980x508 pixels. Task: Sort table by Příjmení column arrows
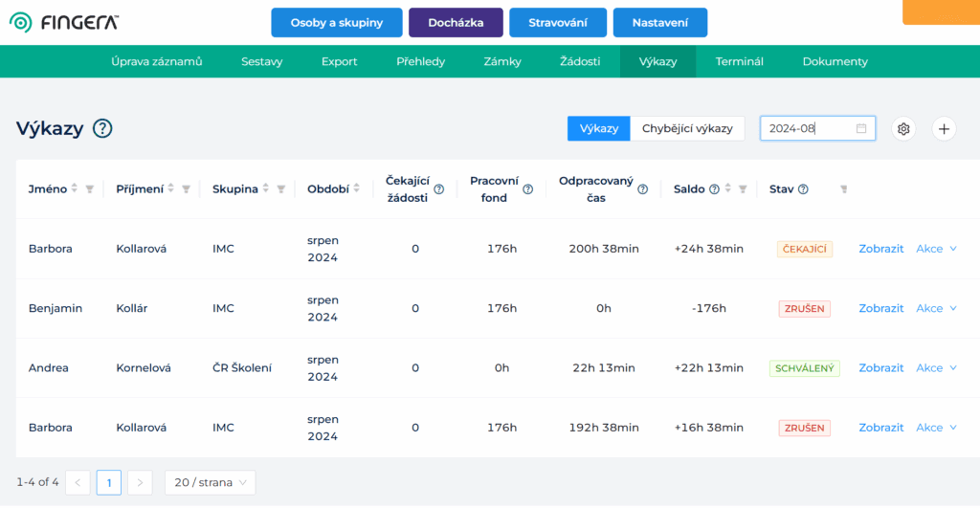click(170, 188)
